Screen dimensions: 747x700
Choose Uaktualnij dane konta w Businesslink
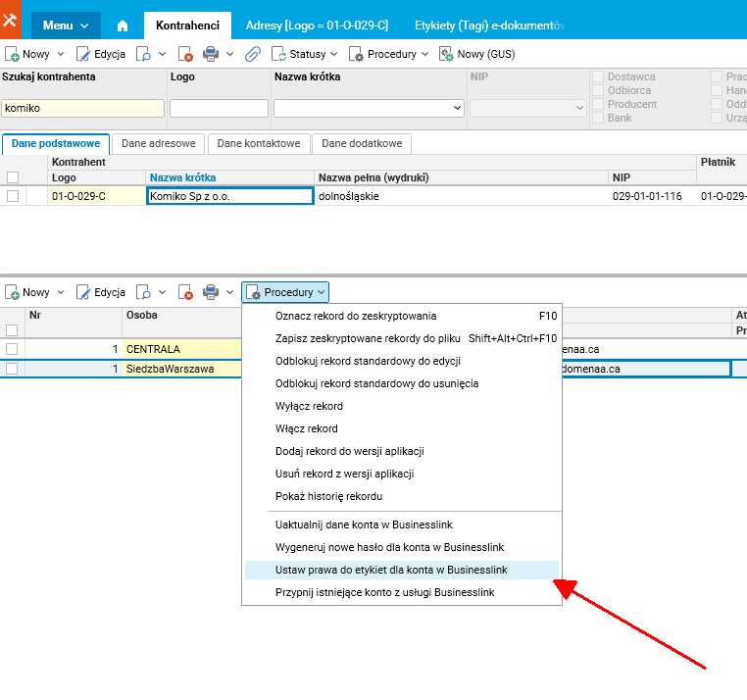[x=402, y=525]
